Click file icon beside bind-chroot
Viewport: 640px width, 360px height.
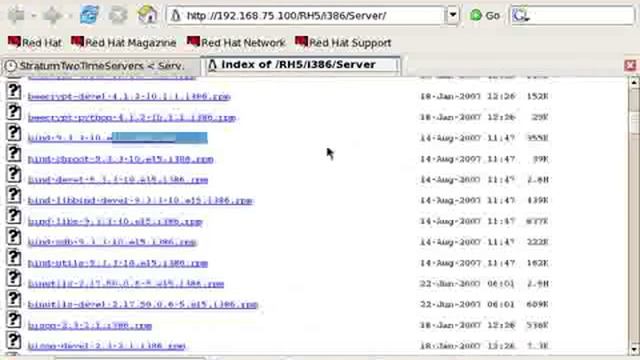13,154
